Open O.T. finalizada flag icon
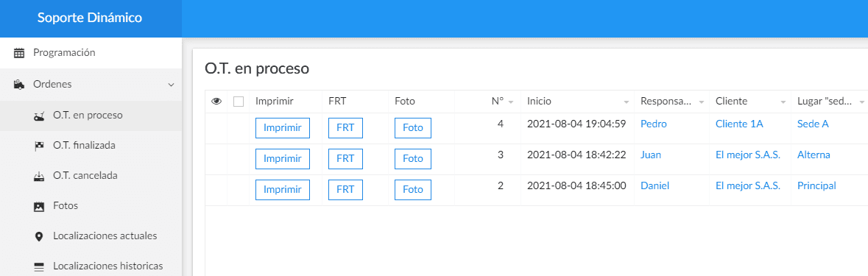This screenshot has width=868, height=276. click(39, 146)
